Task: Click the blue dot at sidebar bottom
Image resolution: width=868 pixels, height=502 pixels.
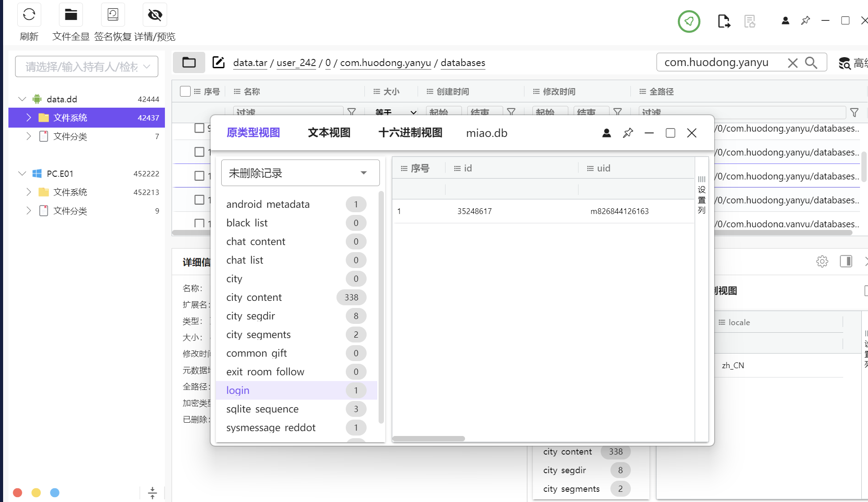Action: (x=55, y=493)
